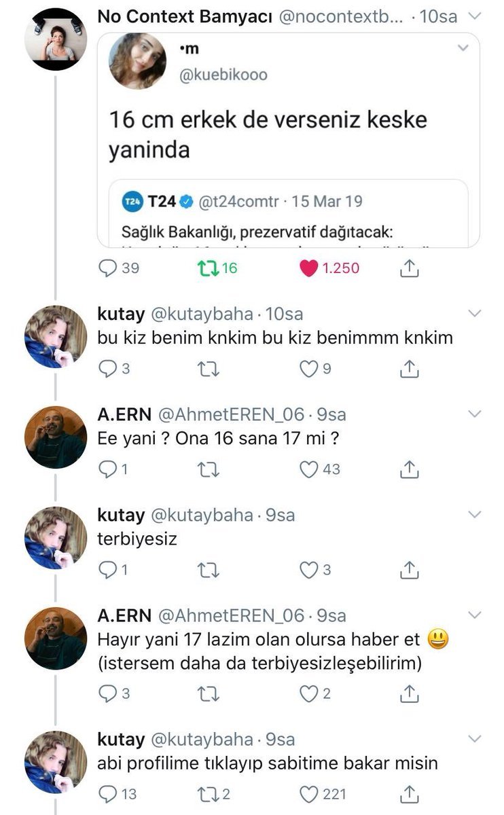Reply to 'Ee yani ? Ona 16' tweet
This screenshot has width=504, height=815.
(x=108, y=469)
